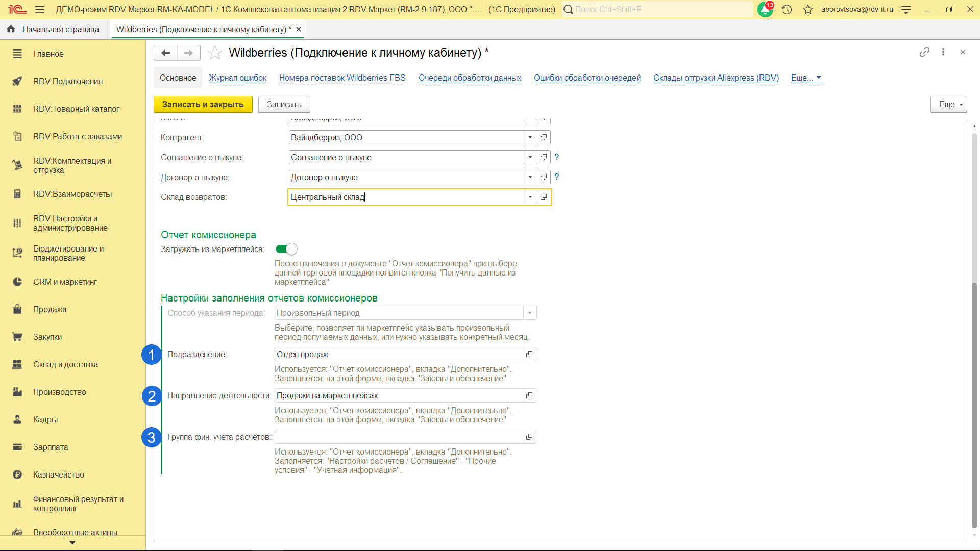980x551 pixels.
Task: Open the Еще dropdown at right of toolbar
Action: tap(948, 104)
